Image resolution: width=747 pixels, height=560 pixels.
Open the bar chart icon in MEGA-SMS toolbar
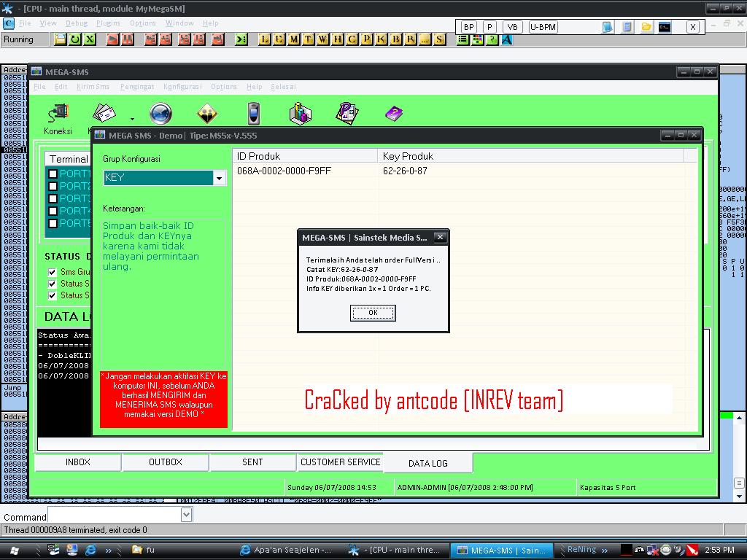[301, 113]
